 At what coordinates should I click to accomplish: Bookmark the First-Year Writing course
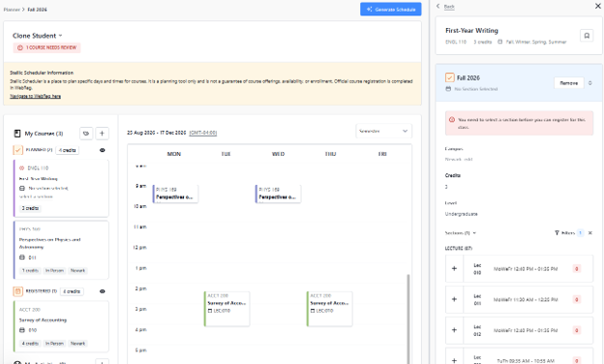587,36
